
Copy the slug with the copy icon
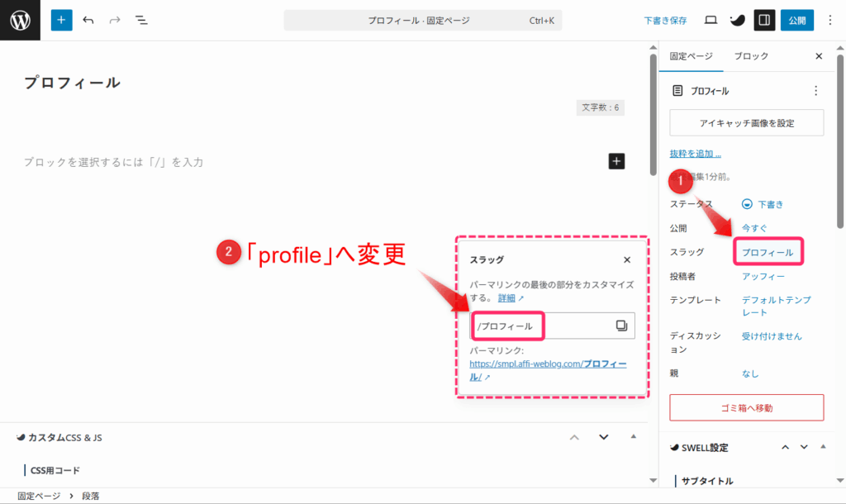(x=621, y=326)
